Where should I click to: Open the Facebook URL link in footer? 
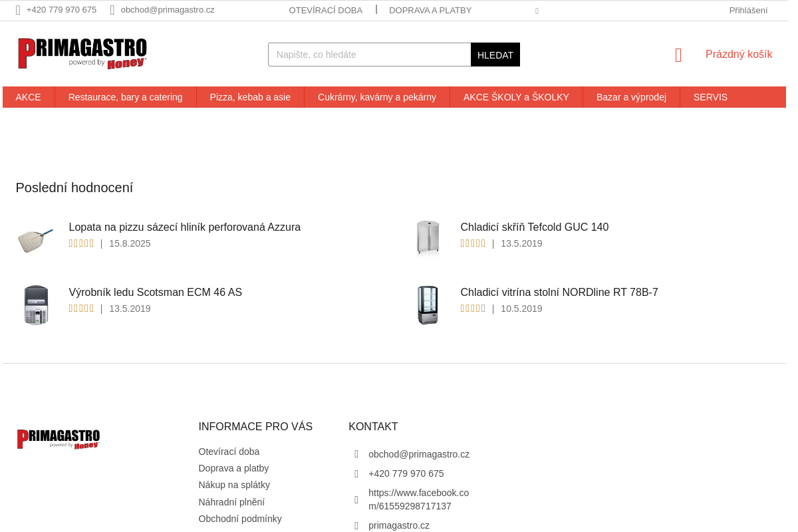click(x=419, y=499)
